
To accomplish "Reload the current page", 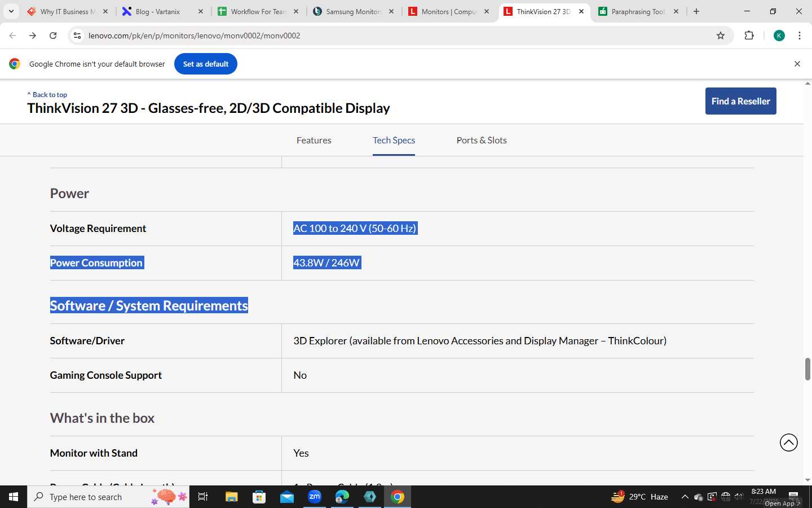I will 53,36.
